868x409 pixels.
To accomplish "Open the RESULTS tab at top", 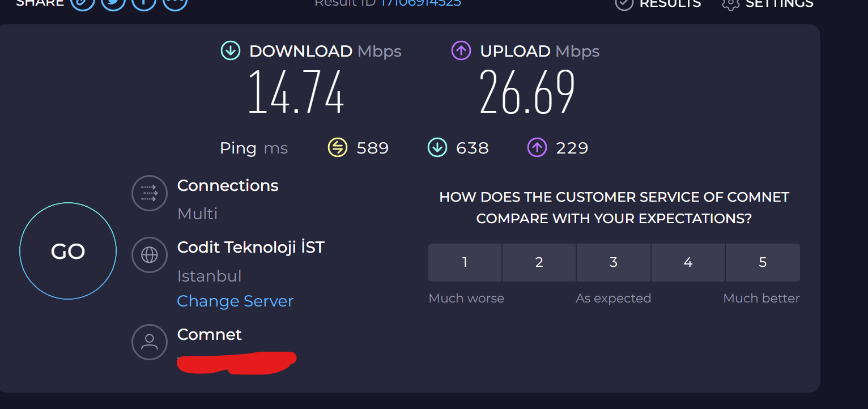I will [x=658, y=3].
